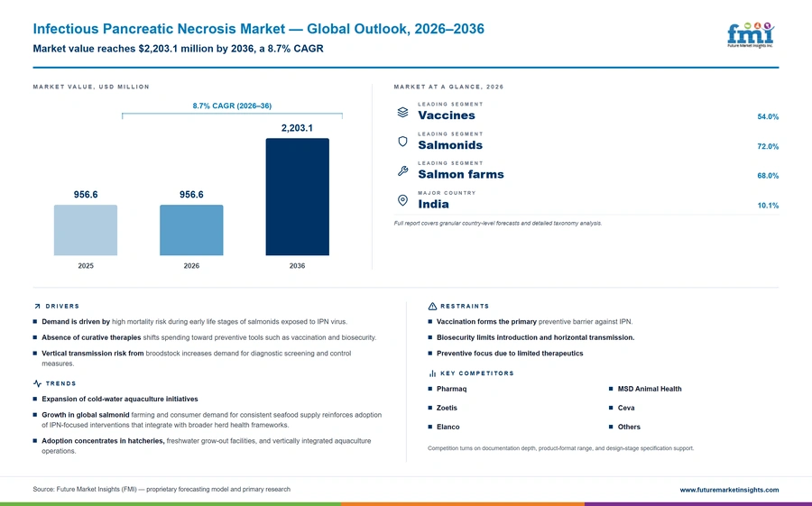This screenshot has width=812, height=506.
Task: Click the 2036 dark navy bar
Action: [297, 197]
